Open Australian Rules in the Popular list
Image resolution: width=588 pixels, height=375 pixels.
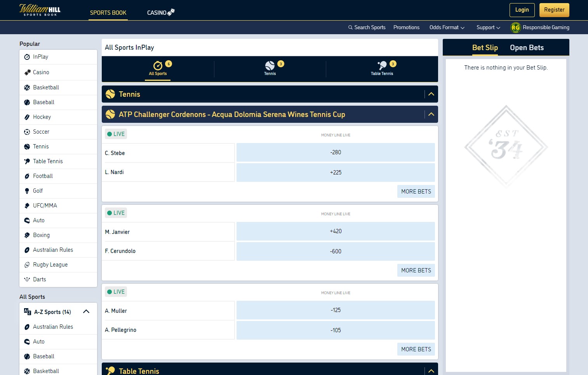(x=58, y=250)
